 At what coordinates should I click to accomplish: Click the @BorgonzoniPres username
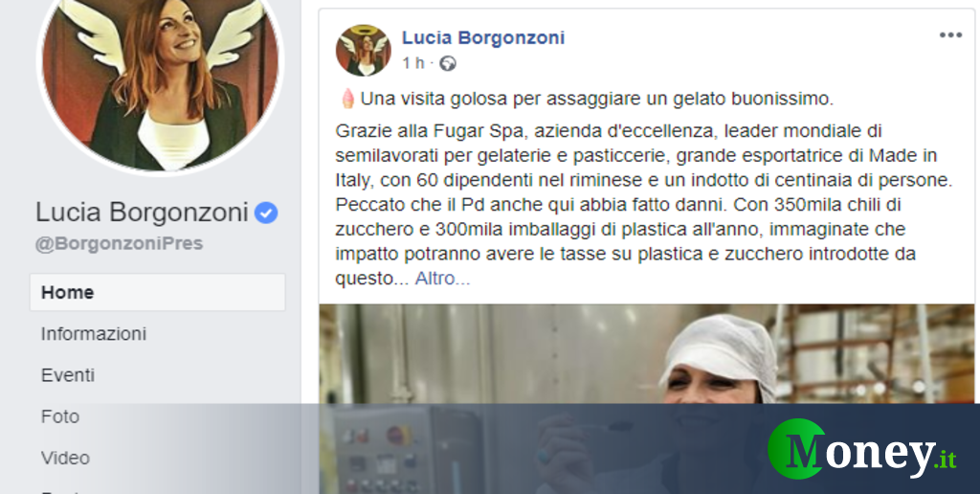pyautogui.click(x=119, y=244)
